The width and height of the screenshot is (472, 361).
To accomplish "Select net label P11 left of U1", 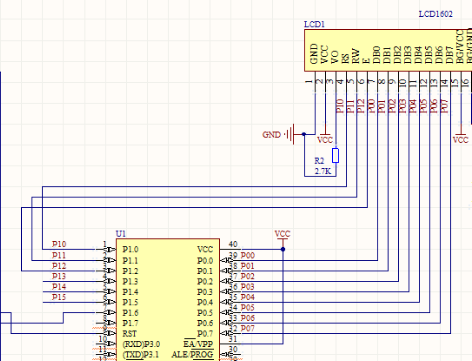I will pyautogui.click(x=59, y=255).
